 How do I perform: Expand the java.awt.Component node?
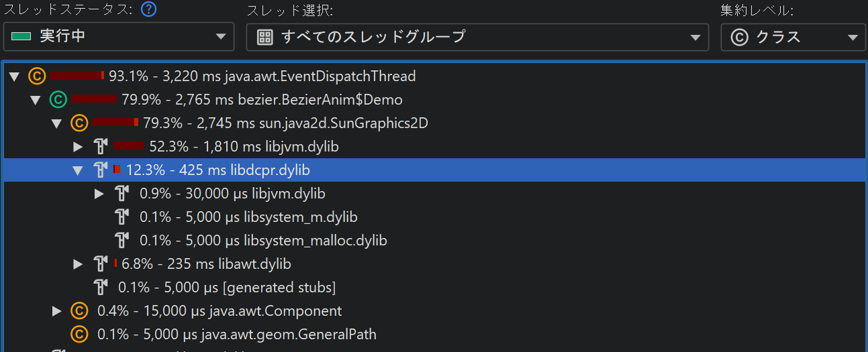point(58,311)
